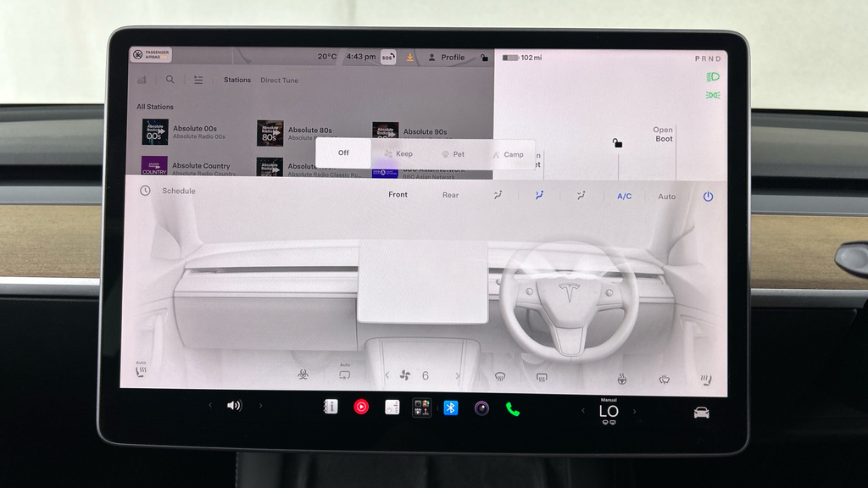This screenshot has width=868, height=488.
Task: Toggle air recirculation Auto icon
Action: pyautogui.click(x=345, y=373)
